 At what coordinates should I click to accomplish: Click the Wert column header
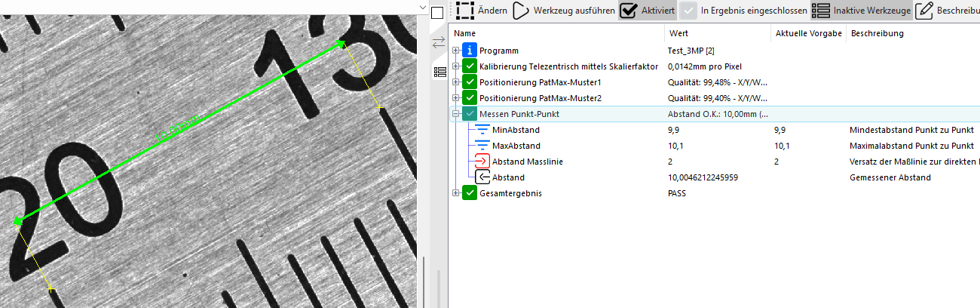(x=677, y=34)
